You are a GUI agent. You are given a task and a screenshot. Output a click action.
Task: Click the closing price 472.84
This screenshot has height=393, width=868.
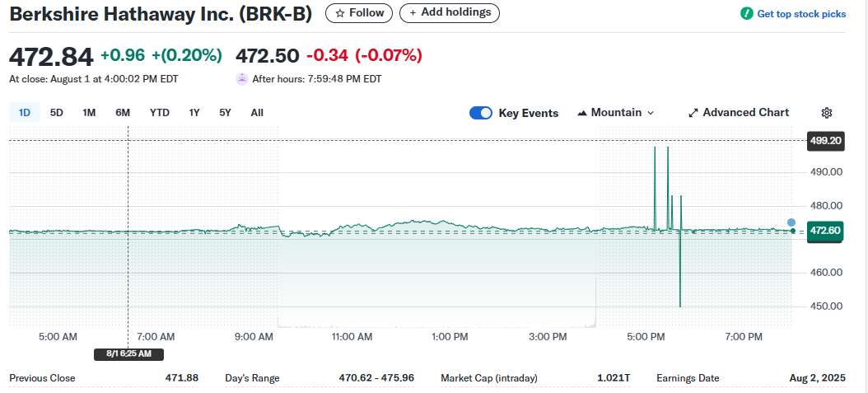pos(52,57)
